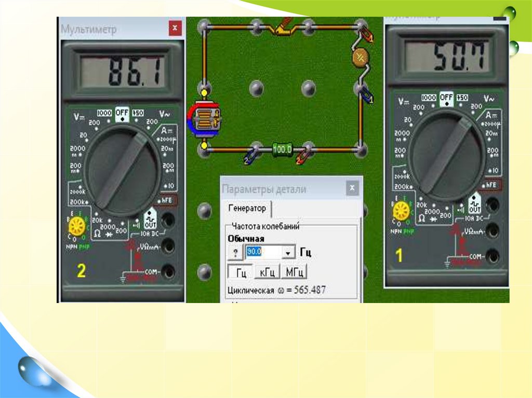Image resolution: width=532 pixels, height=398 pixels.
Task: Set multimeter 2 dial to OFF
Action: (122, 114)
